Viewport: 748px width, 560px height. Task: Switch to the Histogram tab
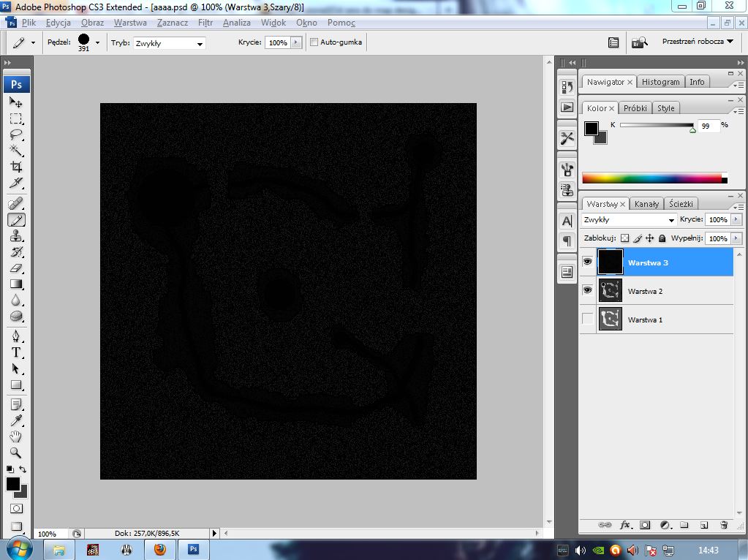[660, 82]
